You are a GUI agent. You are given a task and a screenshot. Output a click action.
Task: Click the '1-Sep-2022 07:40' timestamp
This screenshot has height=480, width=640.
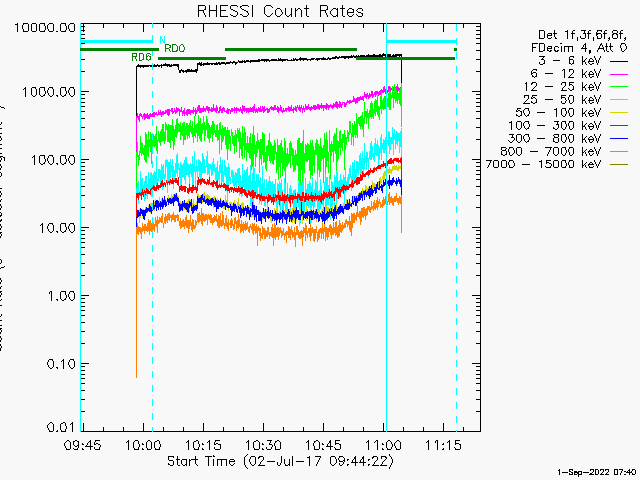point(596,472)
